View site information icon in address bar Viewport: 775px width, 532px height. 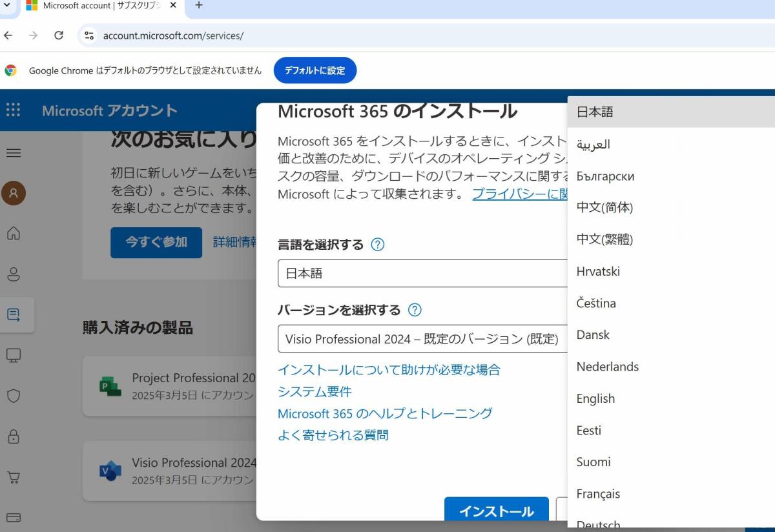pos(90,36)
